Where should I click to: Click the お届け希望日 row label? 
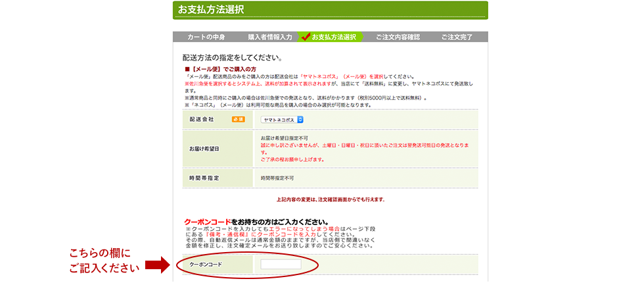point(203,149)
